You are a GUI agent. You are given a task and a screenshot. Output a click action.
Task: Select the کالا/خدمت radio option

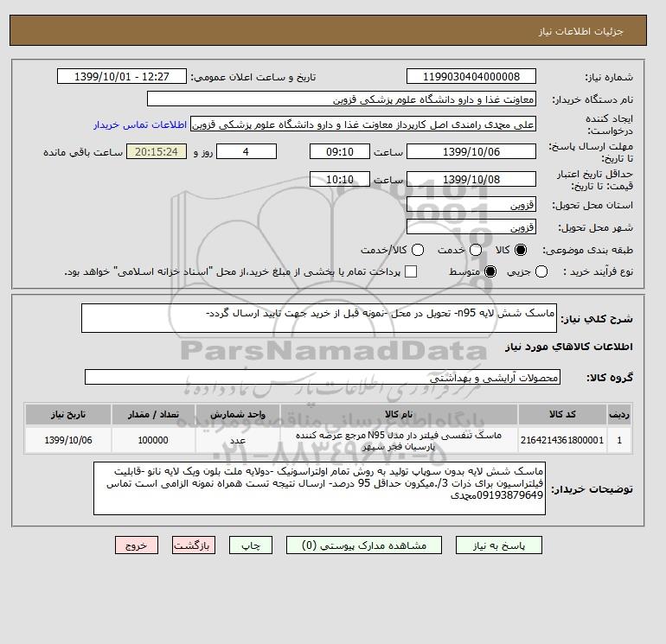pos(418,250)
